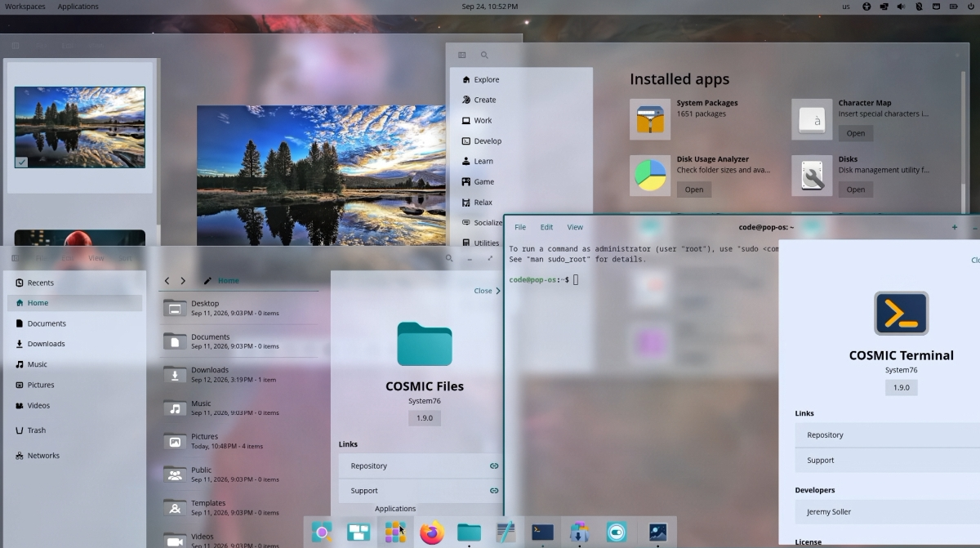The image size is (980, 548).
Task: Select Game category in the Store sidebar
Action: (x=521, y=181)
